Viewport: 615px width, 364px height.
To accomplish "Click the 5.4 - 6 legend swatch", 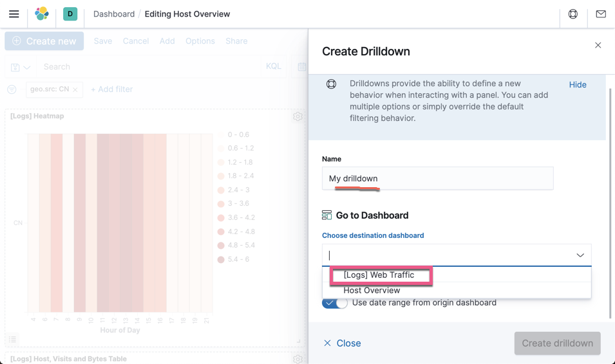I will pyautogui.click(x=221, y=259).
